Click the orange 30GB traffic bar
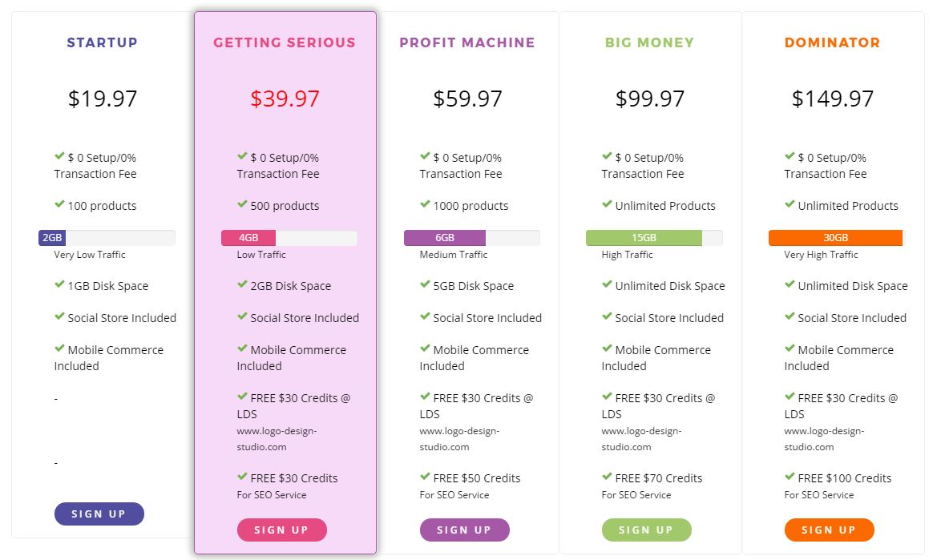 pos(835,237)
